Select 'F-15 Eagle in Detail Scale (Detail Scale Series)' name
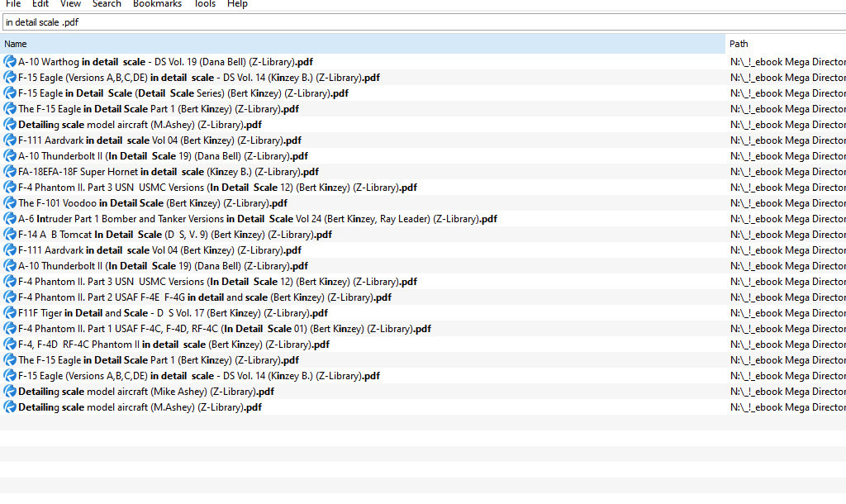 pyautogui.click(x=183, y=93)
